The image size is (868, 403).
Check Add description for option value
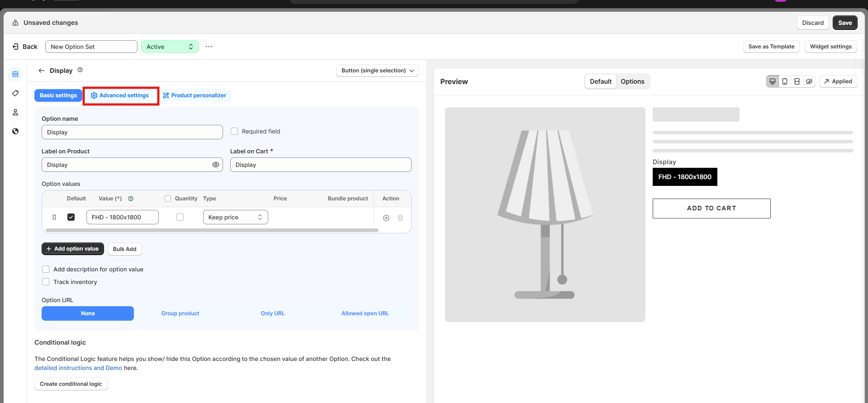tap(46, 269)
